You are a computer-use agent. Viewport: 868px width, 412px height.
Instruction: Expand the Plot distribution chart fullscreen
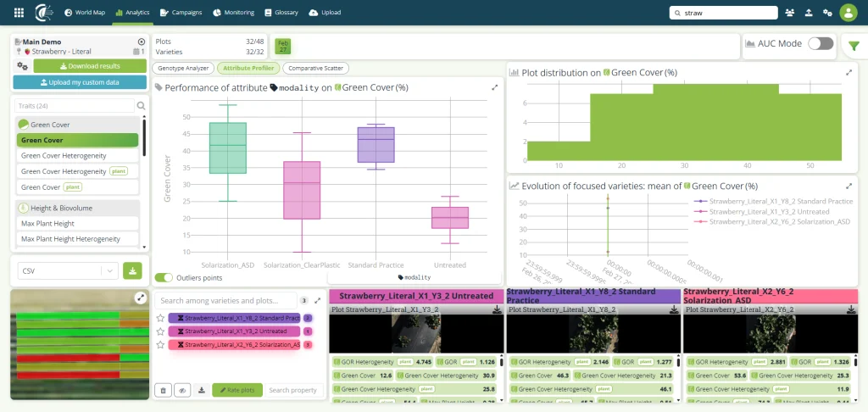click(849, 73)
